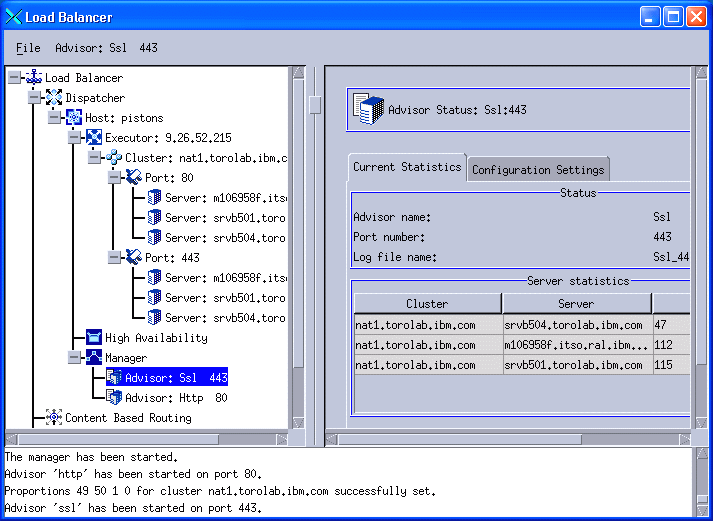Image resolution: width=713 pixels, height=521 pixels.
Task: Click the Cluster nat1.torolab icon in tree
Action: point(114,158)
